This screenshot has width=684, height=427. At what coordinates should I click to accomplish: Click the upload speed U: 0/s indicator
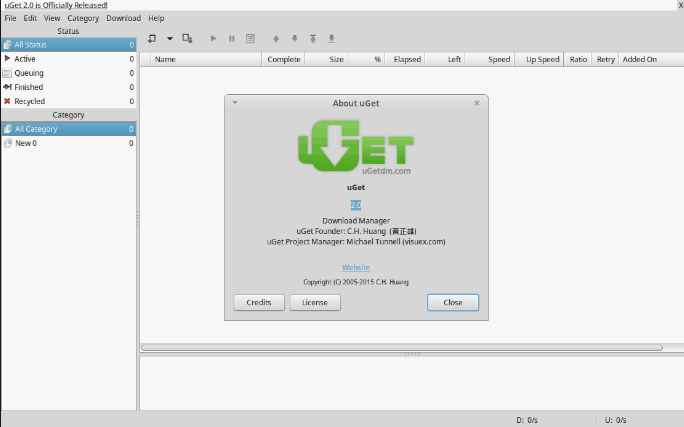coord(616,420)
